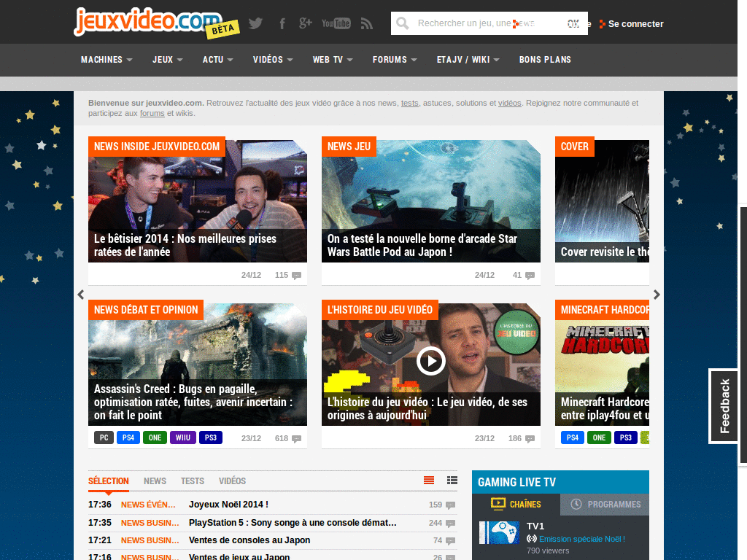Viewport: 747px width, 560px height.
Task: Play L'histoire du jeu vidéo video
Action: (x=430, y=362)
